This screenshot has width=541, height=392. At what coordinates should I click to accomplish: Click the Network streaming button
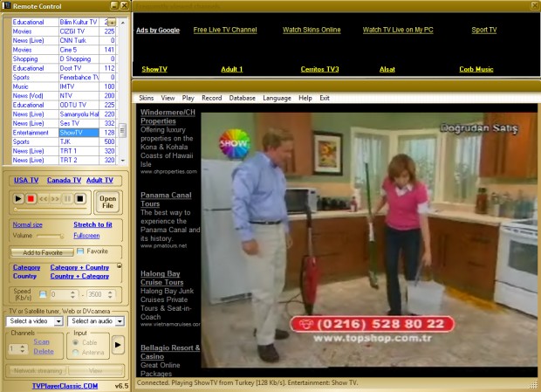[x=38, y=370]
